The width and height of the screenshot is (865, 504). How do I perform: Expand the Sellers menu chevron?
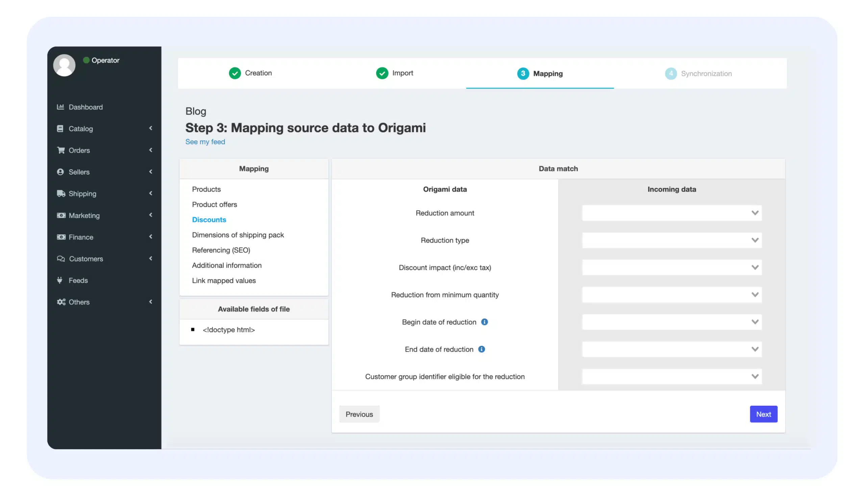pyautogui.click(x=150, y=171)
